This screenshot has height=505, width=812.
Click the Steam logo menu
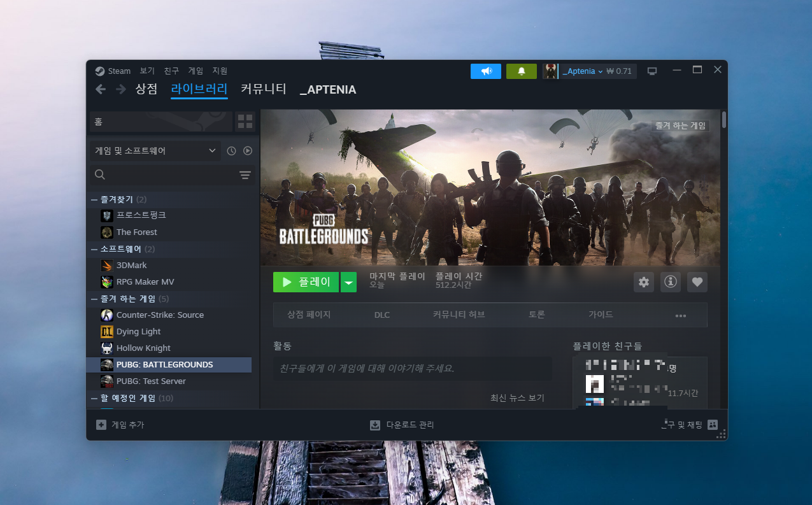pyautogui.click(x=113, y=71)
